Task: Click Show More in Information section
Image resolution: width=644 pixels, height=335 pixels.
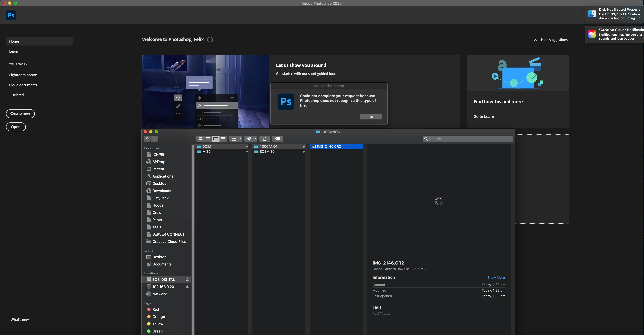Action: [496, 277]
